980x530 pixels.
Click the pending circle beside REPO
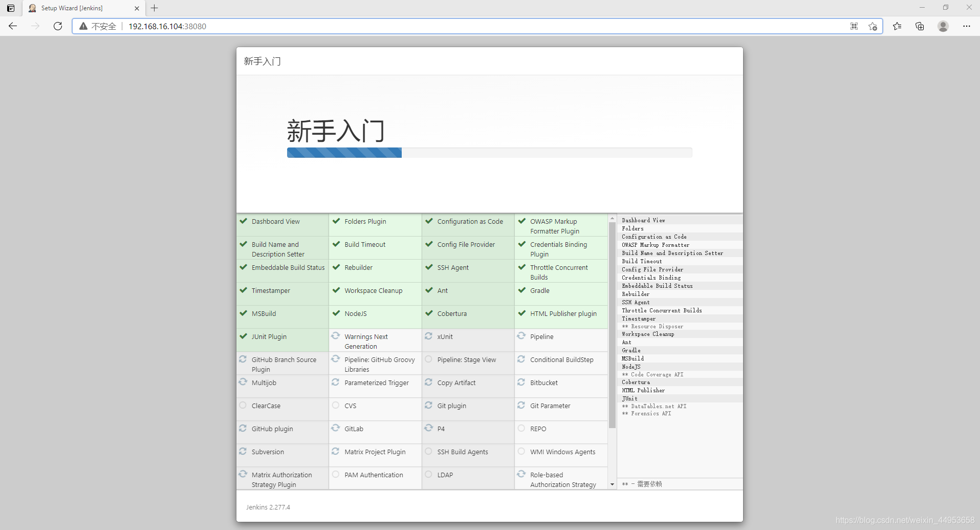pyautogui.click(x=521, y=428)
